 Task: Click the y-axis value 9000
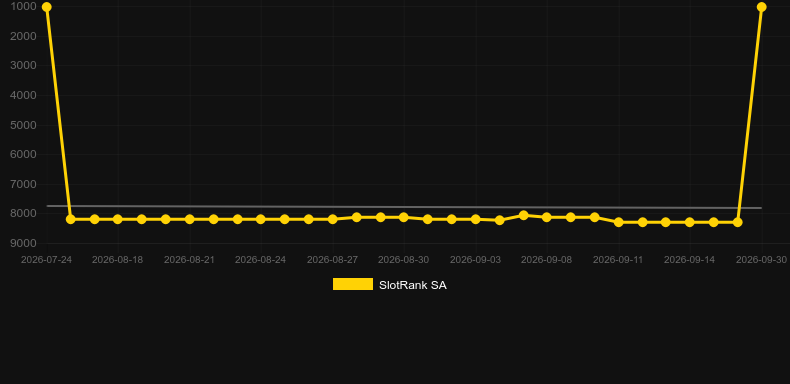coord(23,243)
